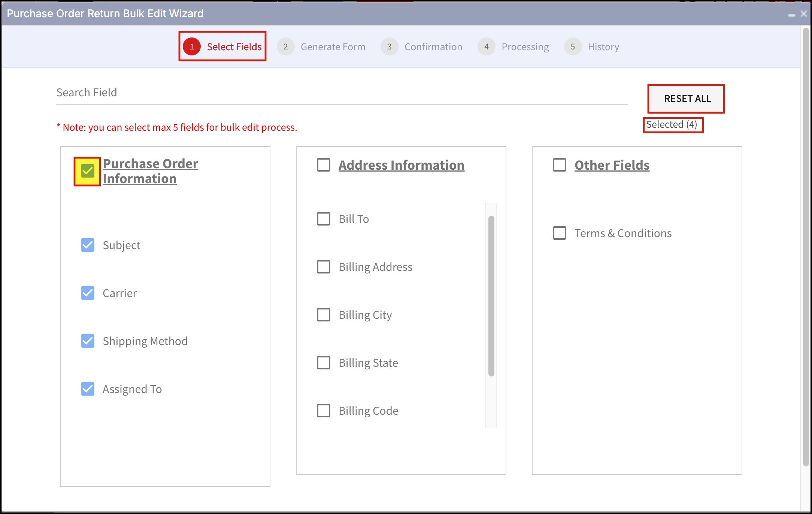This screenshot has height=514, width=812.
Task: Click the Address Information list scrollbar
Action: click(491, 296)
